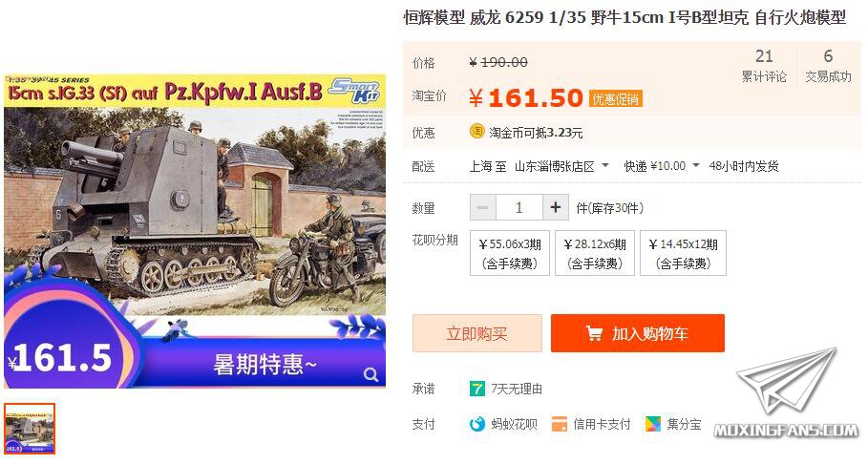
Task: Click the 立即购买 buy now button
Action: click(477, 333)
